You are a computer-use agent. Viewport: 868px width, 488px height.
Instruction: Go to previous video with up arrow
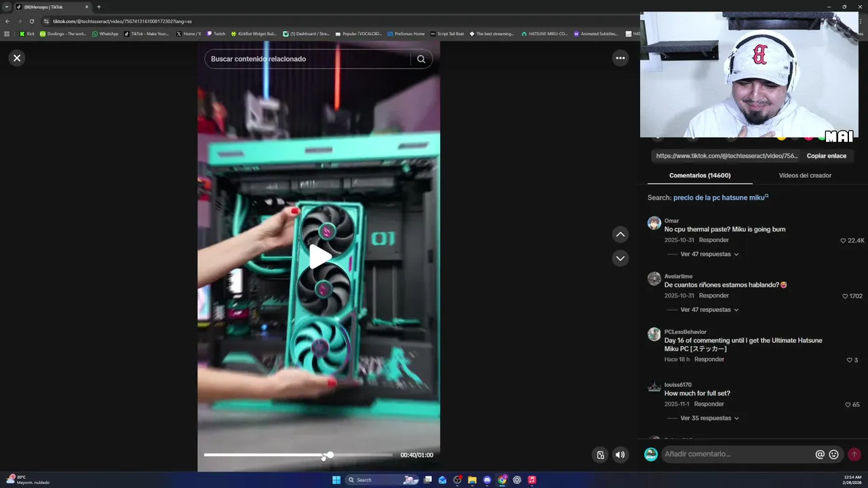(620, 235)
